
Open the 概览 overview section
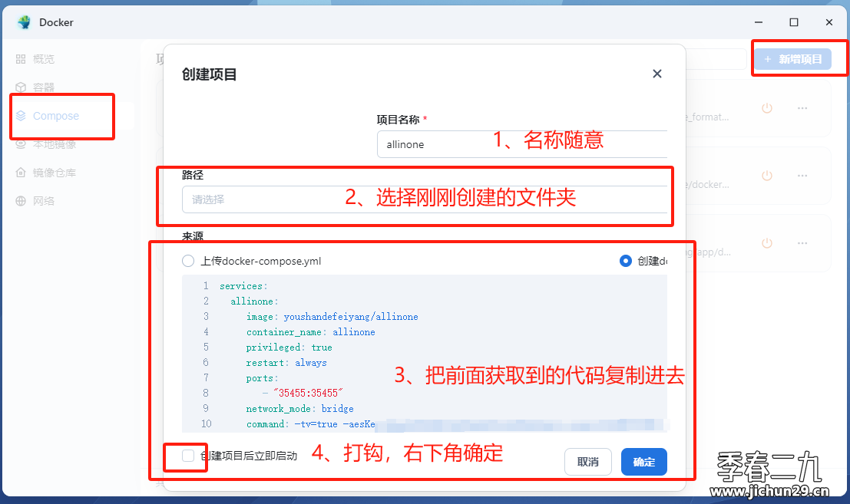35,59
